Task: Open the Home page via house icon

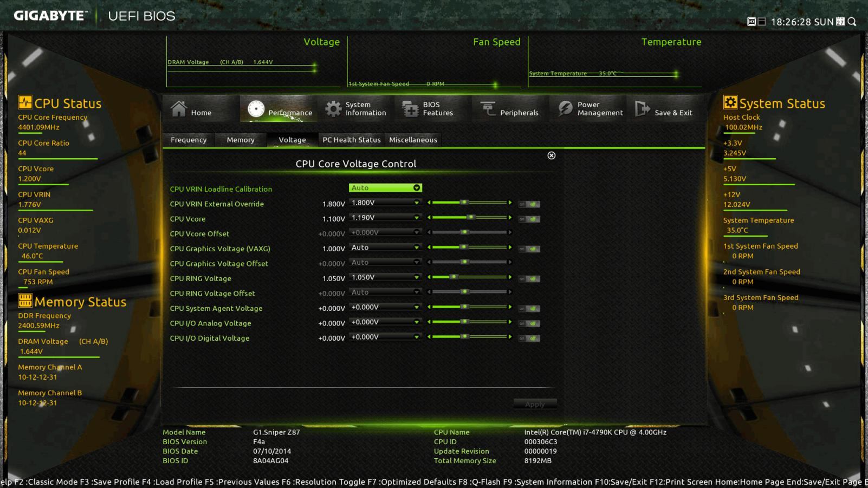Action: click(x=179, y=109)
